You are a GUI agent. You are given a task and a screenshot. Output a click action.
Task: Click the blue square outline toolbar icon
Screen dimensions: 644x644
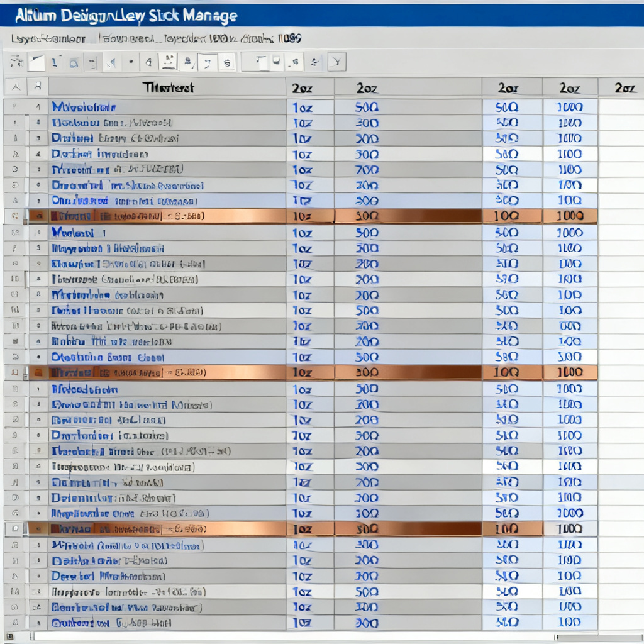pyautogui.click(x=74, y=64)
